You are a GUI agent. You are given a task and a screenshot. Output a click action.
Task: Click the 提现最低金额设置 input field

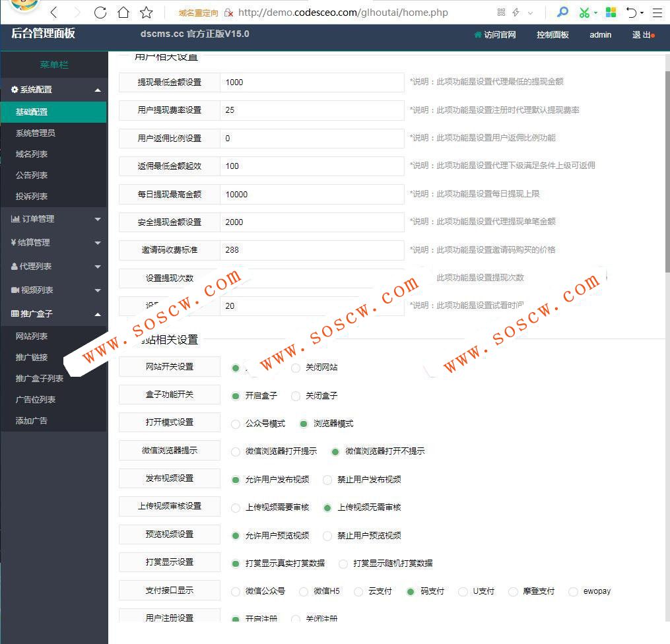pos(312,82)
